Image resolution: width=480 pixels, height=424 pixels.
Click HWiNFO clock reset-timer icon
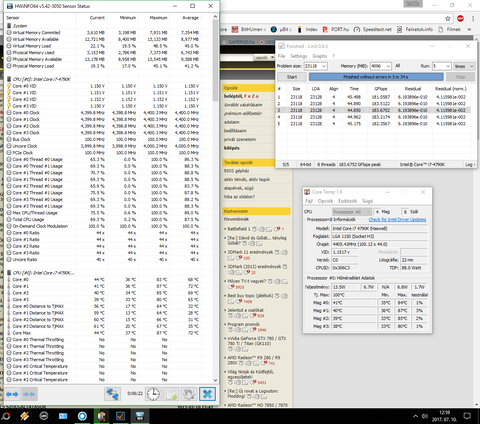(x=153, y=394)
